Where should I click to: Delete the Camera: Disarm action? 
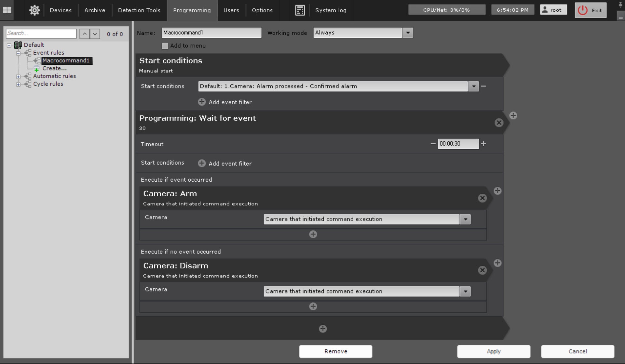(x=482, y=270)
